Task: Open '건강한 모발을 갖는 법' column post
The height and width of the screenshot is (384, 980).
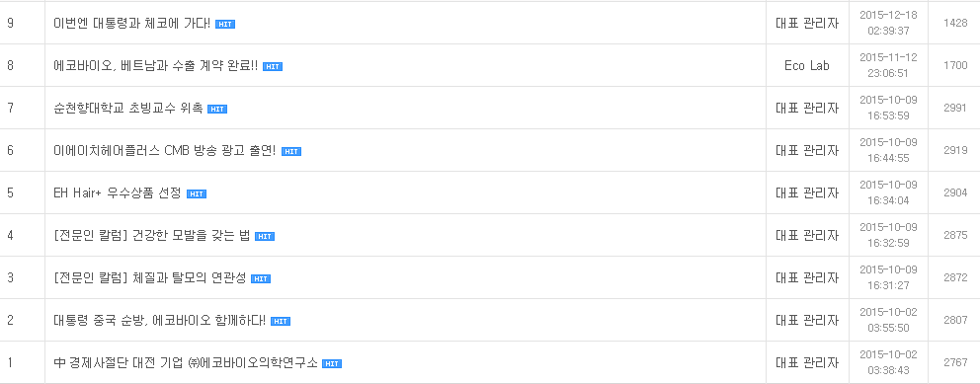Action: (x=152, y=236)
